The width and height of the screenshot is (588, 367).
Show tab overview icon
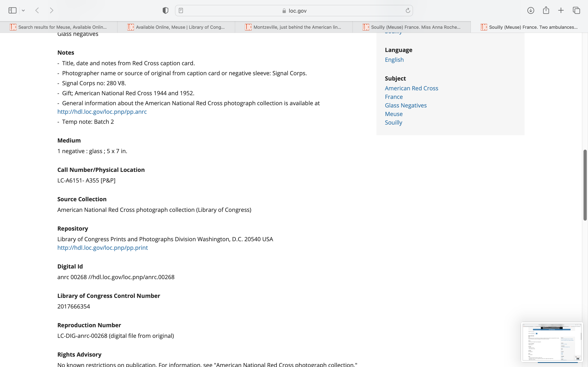pos(576,10)
